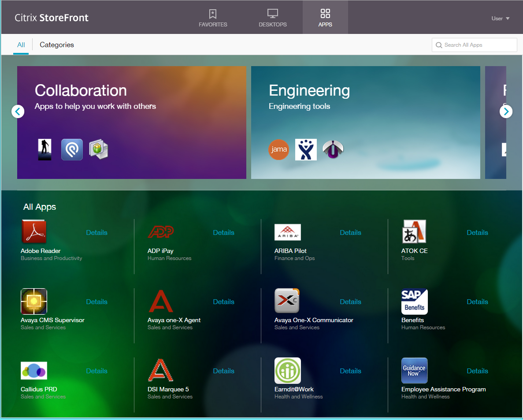Open Details link for Avaya one-X Agent

pyautogui.click(x=223, y=302)
